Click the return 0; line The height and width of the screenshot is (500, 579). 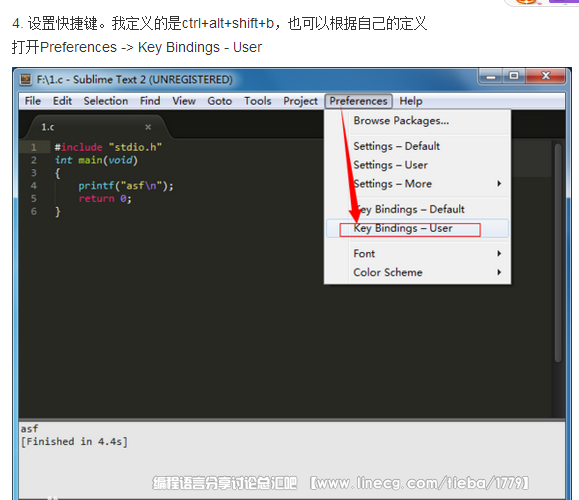pyautogui.click(x=105, y=199)
